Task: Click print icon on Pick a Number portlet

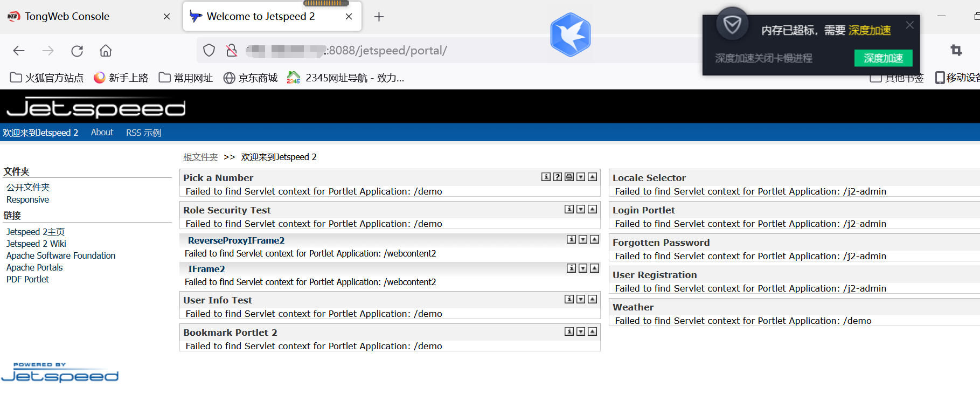Action: tap(569, 177)
